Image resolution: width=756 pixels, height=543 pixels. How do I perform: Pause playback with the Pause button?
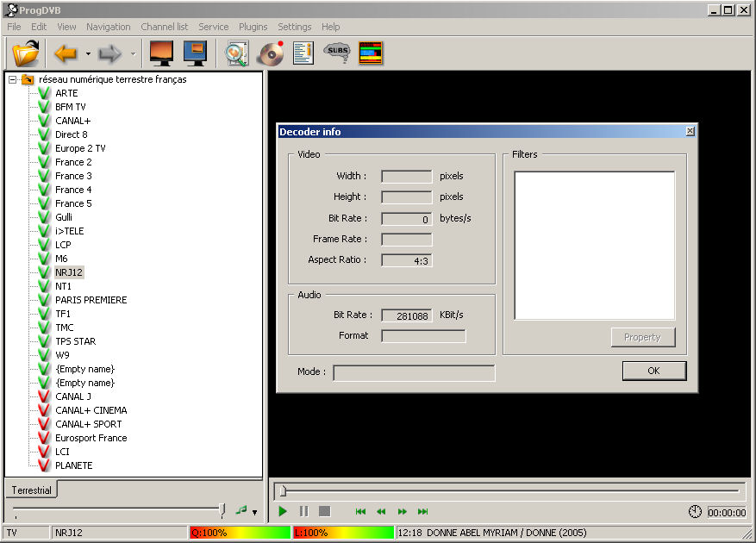(x=303, y=511)
